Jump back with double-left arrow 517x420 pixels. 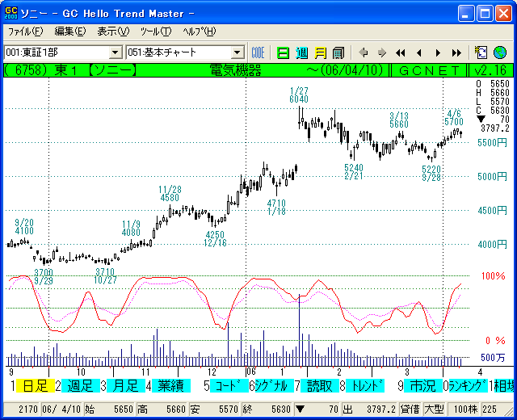pyautogui.click(x=401, y=52)
